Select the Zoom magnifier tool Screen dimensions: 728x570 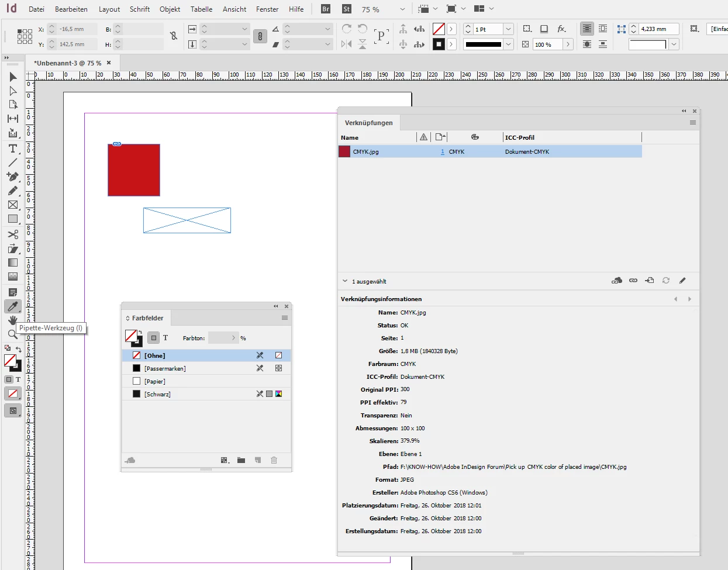point(12,334)
